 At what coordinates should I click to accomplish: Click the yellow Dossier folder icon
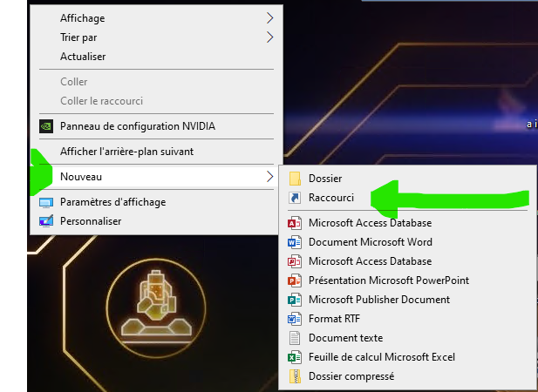click(x=295, y=179)
